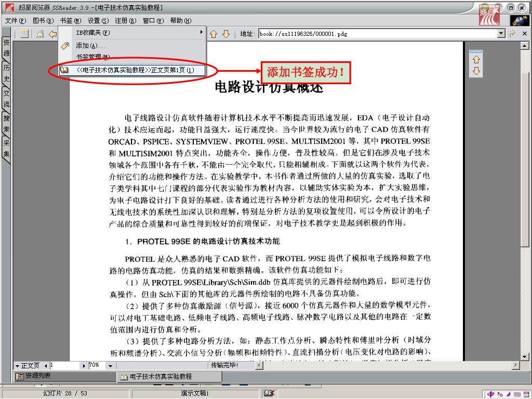
Task: Click the punctuation IME icon in the tray
Action: (500, 394)
